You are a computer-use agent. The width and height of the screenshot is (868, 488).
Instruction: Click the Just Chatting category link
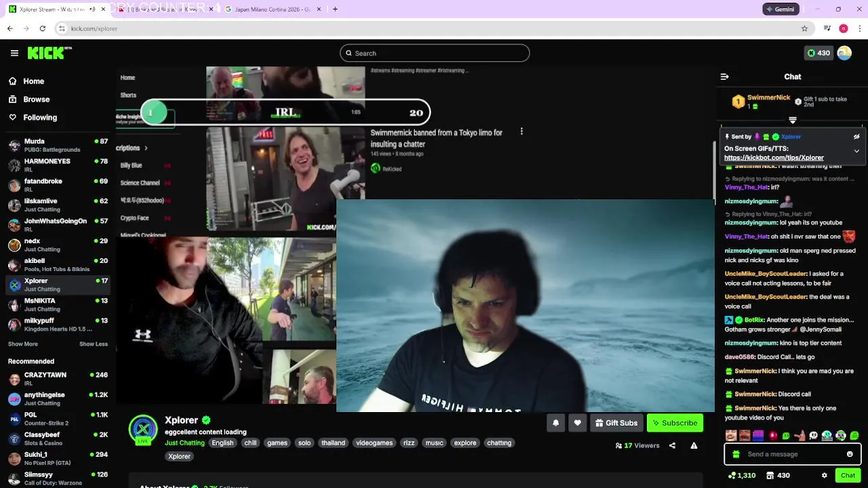[184, 443]
